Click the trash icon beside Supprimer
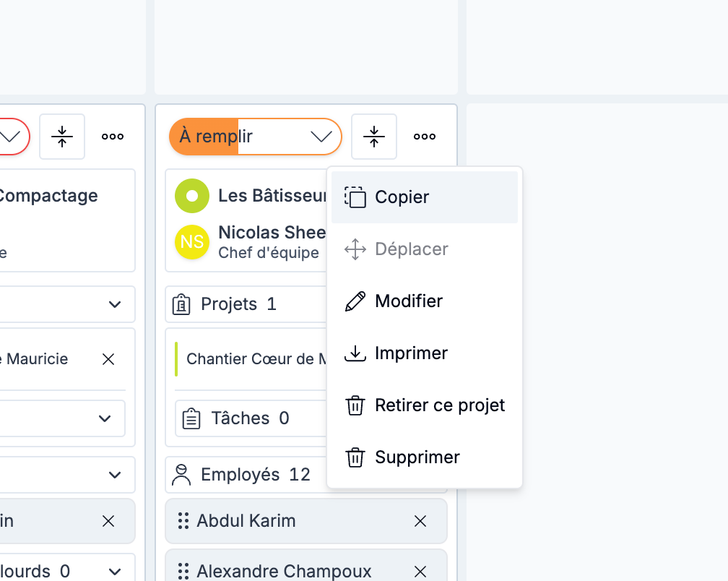Viewport: 728px width, 581px height. [x=355, y=457]
